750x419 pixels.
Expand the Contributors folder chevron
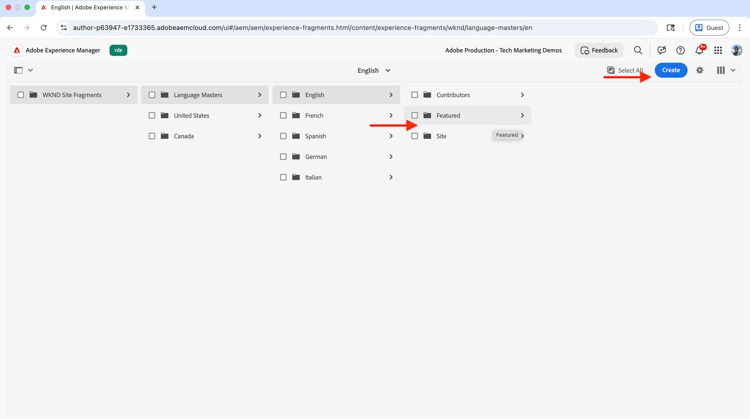[x=522, y=95]
